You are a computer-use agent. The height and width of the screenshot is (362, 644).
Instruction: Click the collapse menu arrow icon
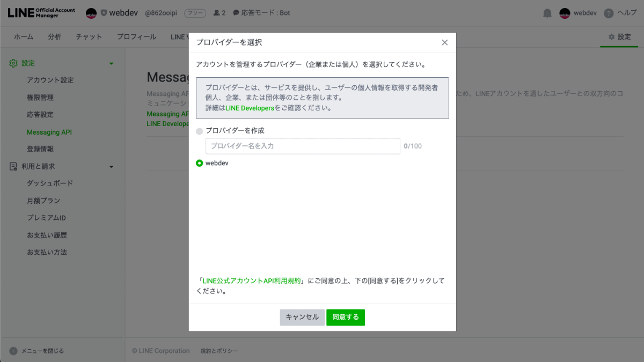tap(13, 351)
